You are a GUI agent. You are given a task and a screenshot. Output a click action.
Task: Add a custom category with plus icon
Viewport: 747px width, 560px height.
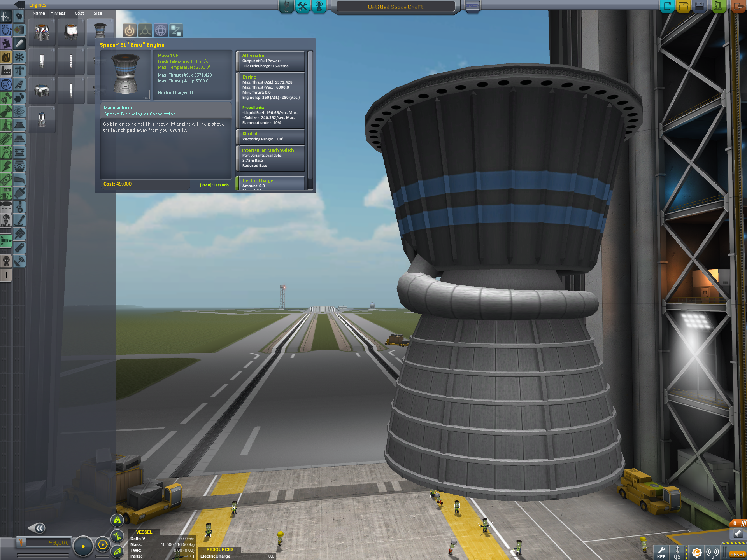pyautogui.click(x=6, y=275)
